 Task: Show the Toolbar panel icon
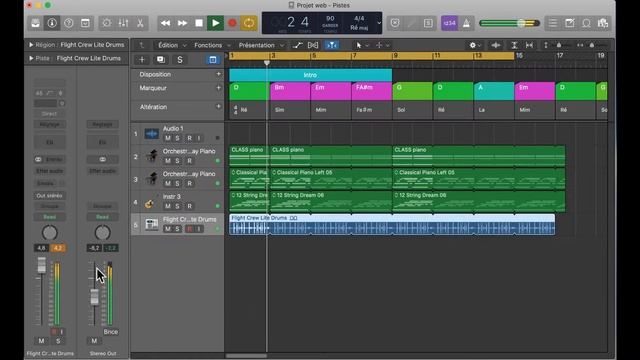pos(85,23)
